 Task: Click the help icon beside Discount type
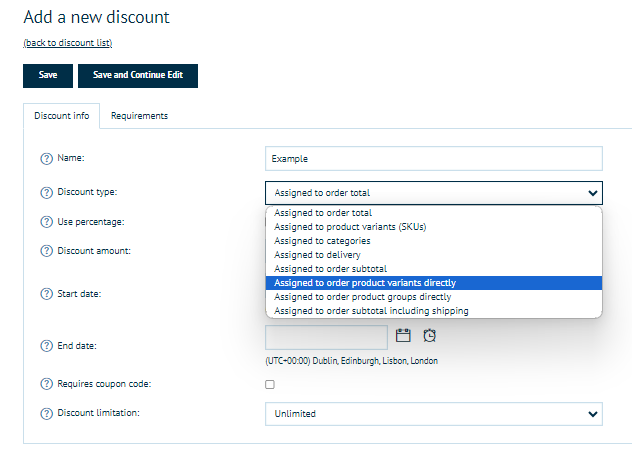46,193
